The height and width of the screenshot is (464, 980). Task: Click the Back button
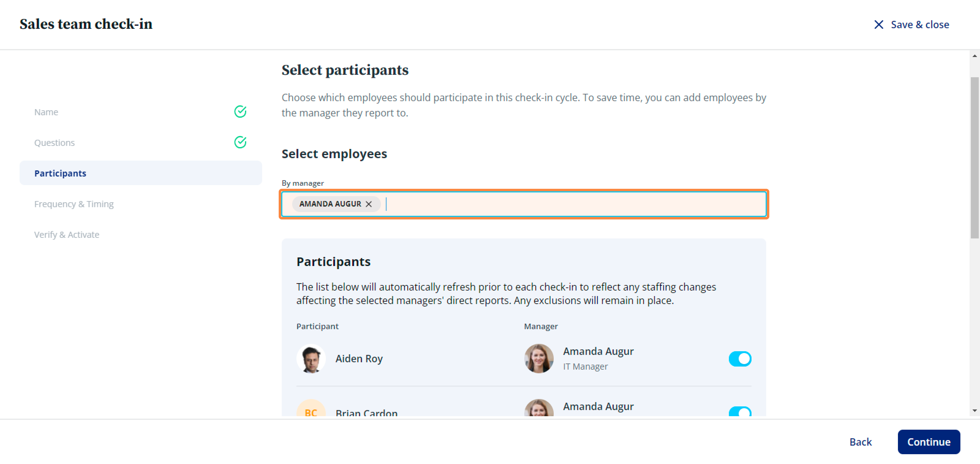(x=861, y=442)
